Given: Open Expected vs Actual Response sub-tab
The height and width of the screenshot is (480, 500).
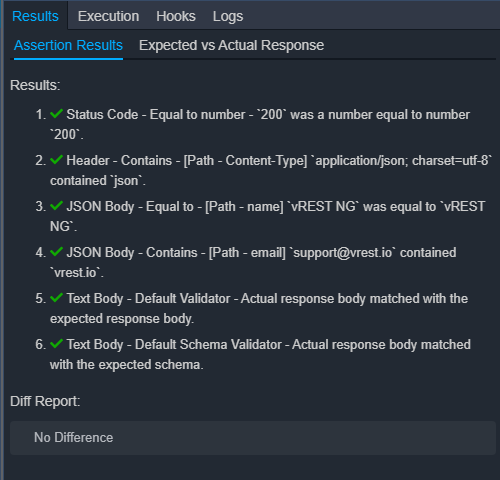Looking at the screenshot, I should point(231,45).
